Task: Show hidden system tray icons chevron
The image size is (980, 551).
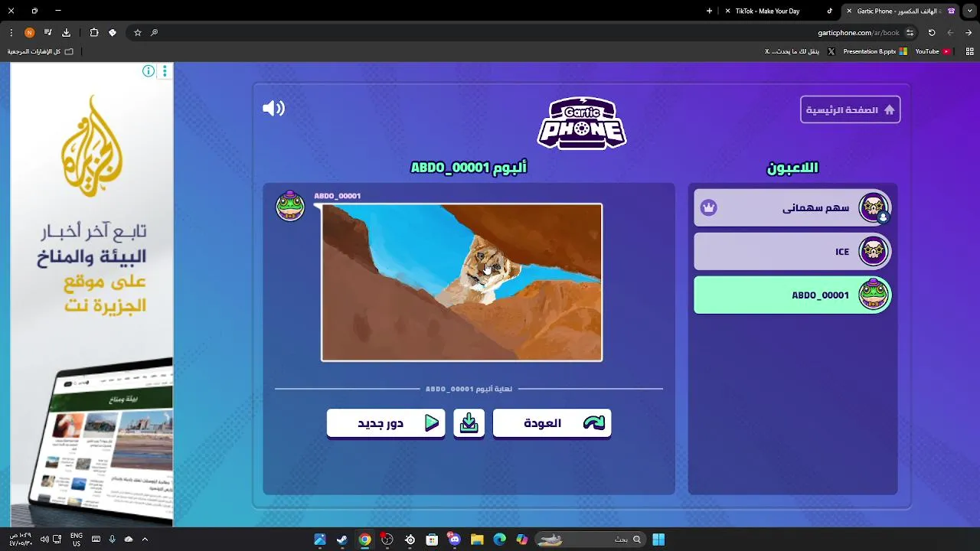Action: [145, 540]
